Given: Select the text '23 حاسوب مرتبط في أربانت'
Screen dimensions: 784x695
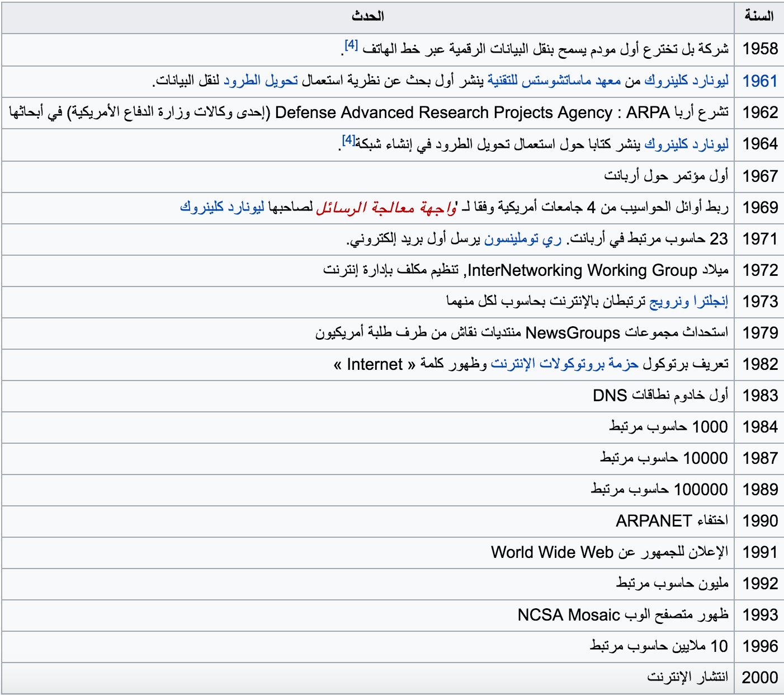Looking at the screenshot, I should tap(650, 239).
